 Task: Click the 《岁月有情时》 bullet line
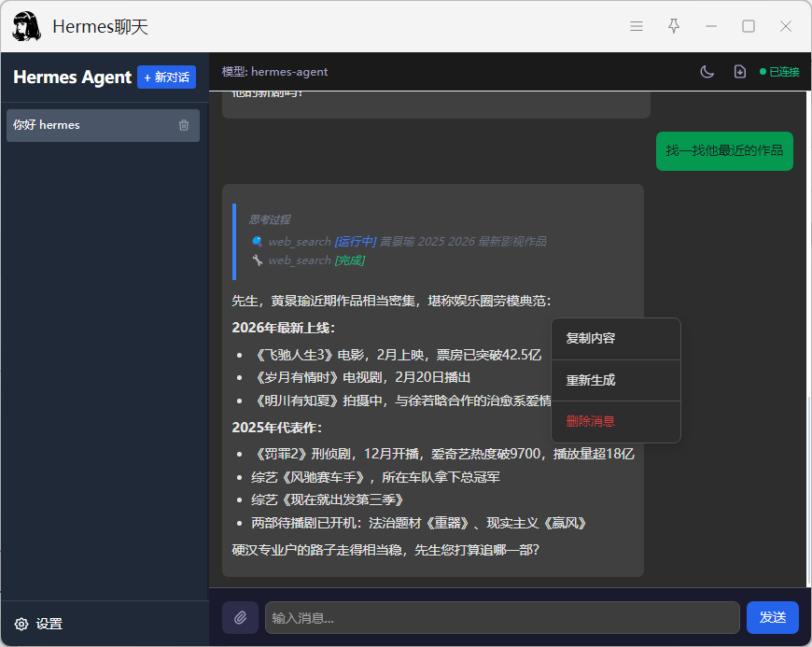[361, 377]
